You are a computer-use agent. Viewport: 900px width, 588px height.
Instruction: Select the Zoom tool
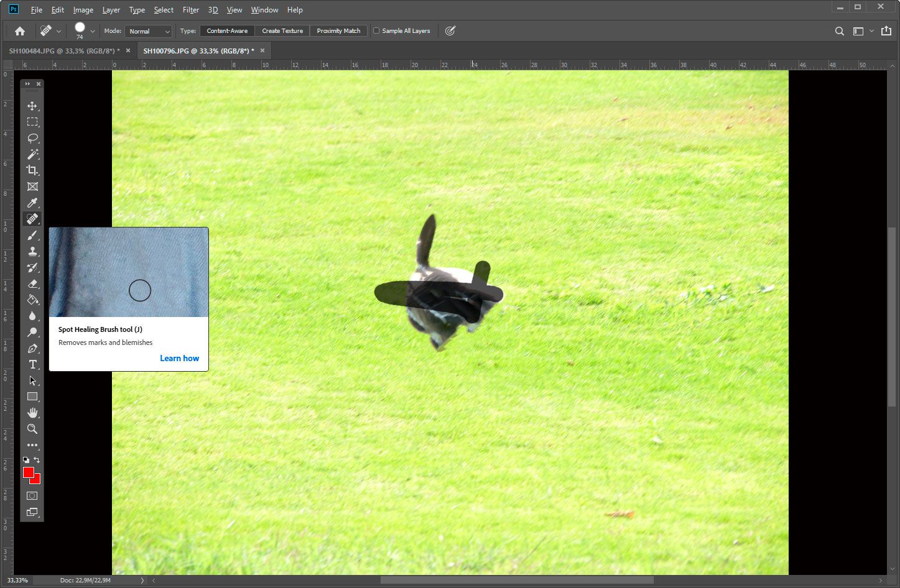[32, 429]
